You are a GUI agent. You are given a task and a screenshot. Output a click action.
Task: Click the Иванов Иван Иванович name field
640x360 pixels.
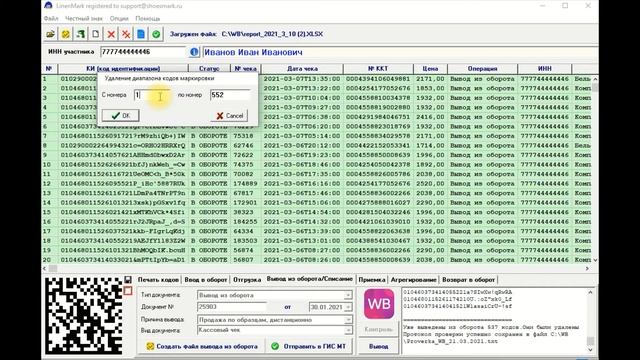(x=400, y=52)
